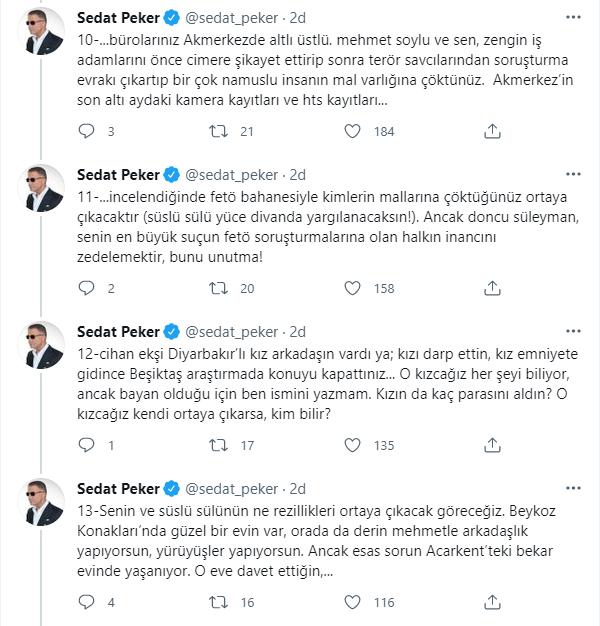Open more options for tweet 10

click(573, 17)
